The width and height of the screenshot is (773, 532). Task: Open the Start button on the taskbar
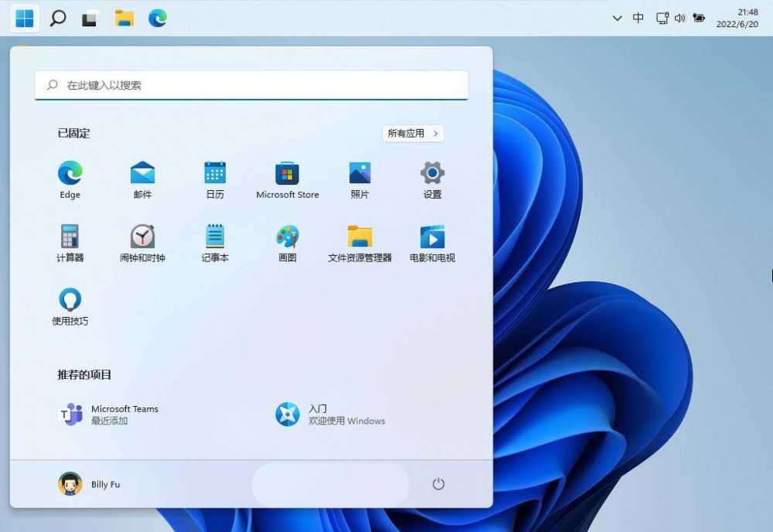coord(23,18)
